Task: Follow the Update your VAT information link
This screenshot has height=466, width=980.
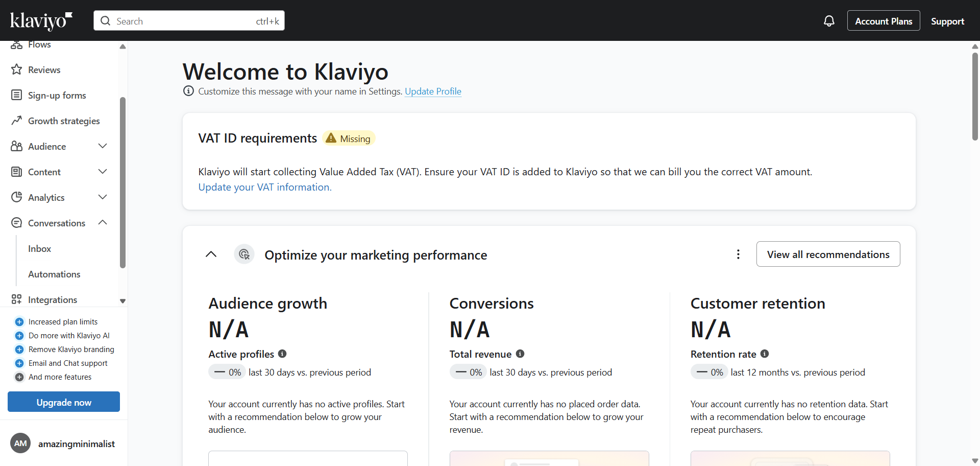Action: pyautogui.click(x=265, y=188)
